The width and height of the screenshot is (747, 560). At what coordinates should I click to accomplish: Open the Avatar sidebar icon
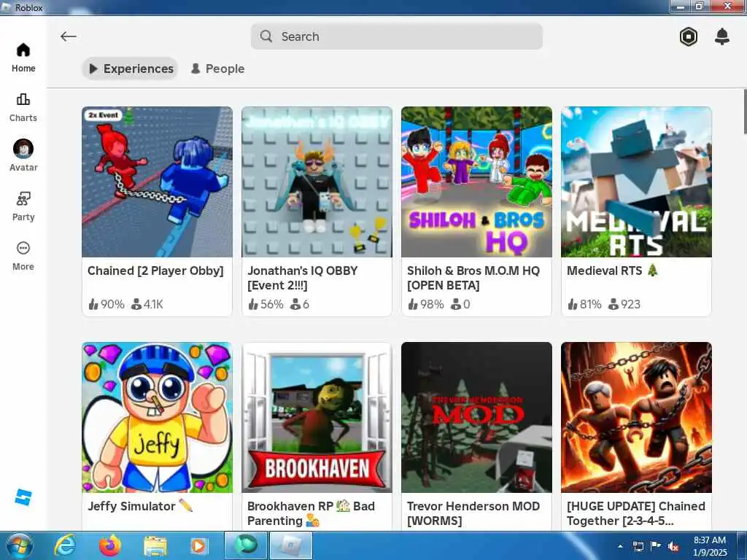click(x=23, y=149)
